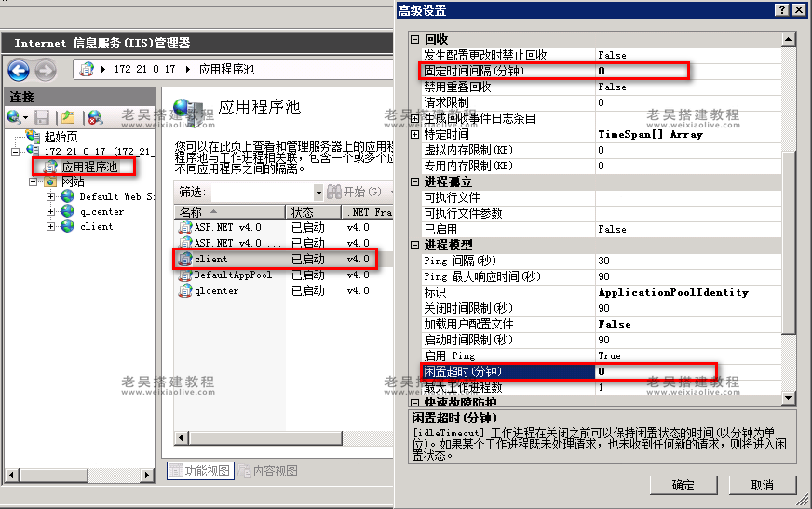Open connect dropdown arrow in Connections toolbar
This screenshot has width=812, height=509.
pos(25,118)
